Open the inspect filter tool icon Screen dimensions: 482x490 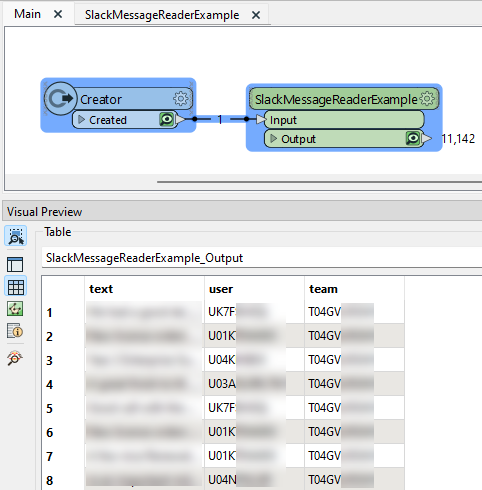point(15,358)
